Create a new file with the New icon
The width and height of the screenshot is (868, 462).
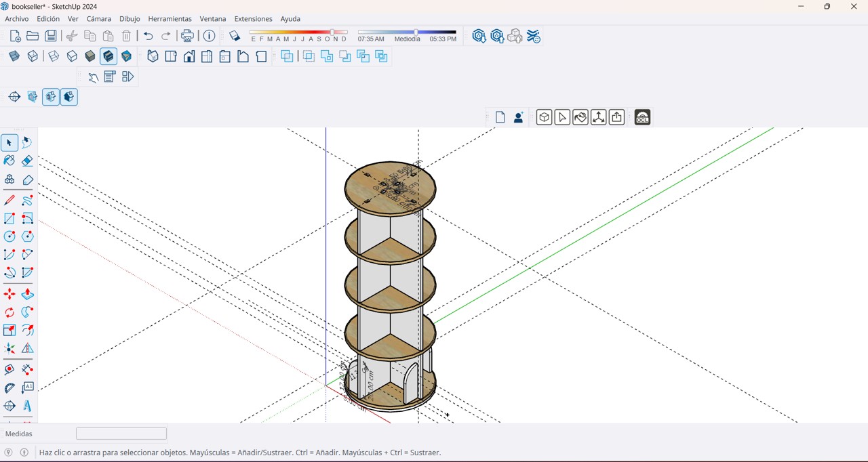(15, 36)
